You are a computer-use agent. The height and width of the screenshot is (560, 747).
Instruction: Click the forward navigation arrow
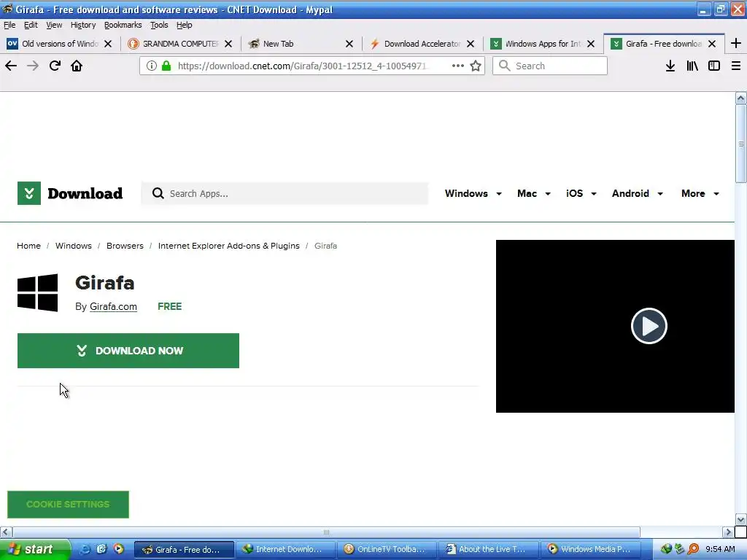[33, 66]
